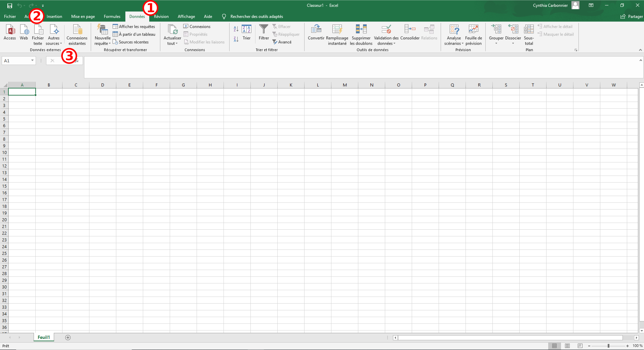Click the Données tab
Image resolution: width=644 pixels, height=350 pixels.
click(x=137, y=16)
